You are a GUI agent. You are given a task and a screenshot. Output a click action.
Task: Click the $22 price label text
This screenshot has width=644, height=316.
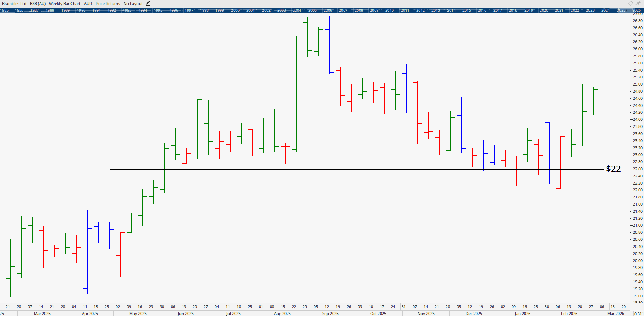[613, 169]
